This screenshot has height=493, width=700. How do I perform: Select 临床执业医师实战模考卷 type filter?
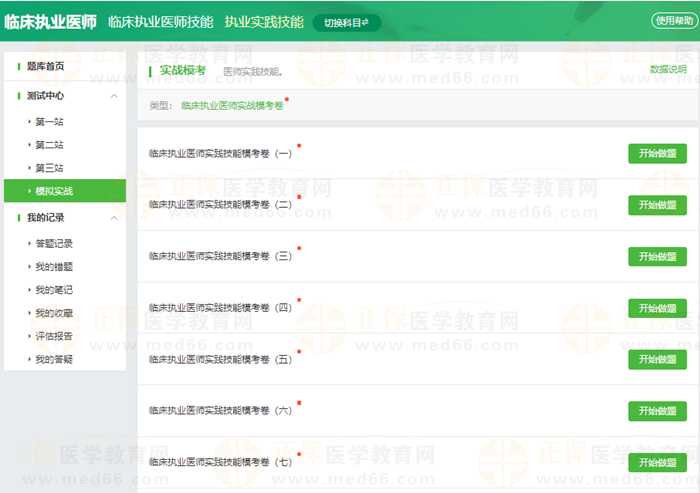click(232, 105)
